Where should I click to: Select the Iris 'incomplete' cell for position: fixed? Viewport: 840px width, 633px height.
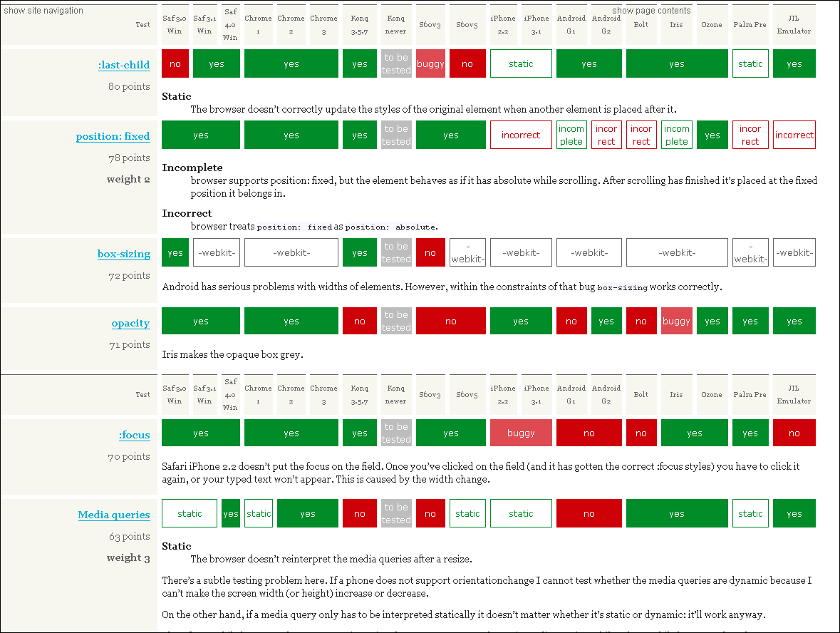coord(677,135)
